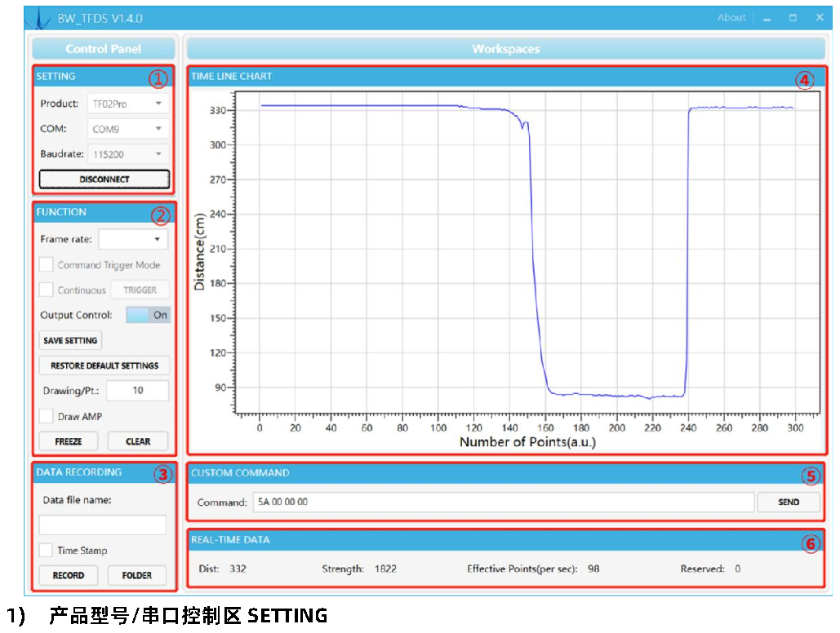Open the Baudrate dropdown

click(128, 154)
